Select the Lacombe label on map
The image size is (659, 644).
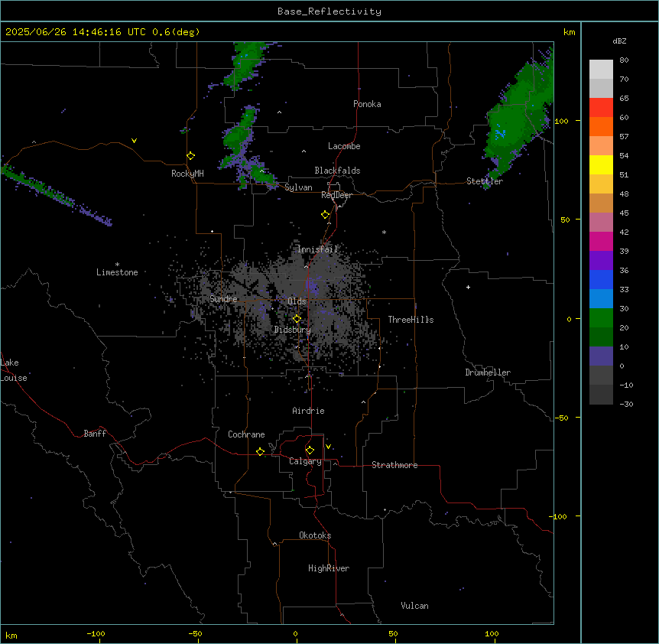(344, 146)
